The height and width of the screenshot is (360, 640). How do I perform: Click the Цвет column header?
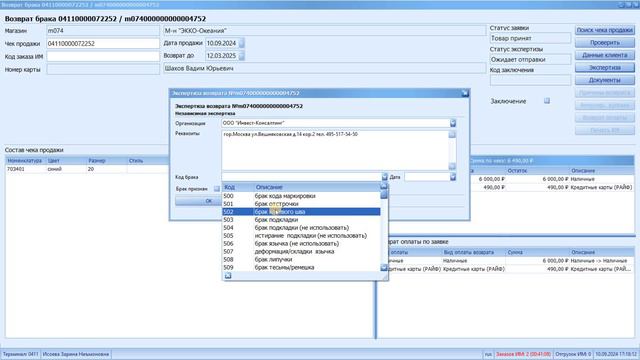[66, 161]
